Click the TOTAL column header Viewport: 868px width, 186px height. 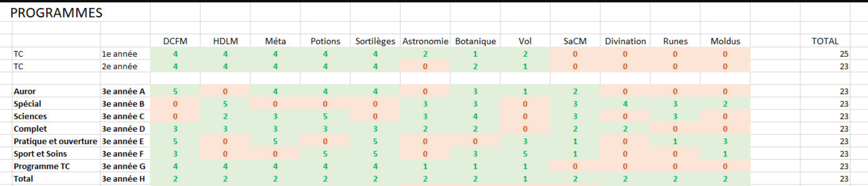(825, 41)
